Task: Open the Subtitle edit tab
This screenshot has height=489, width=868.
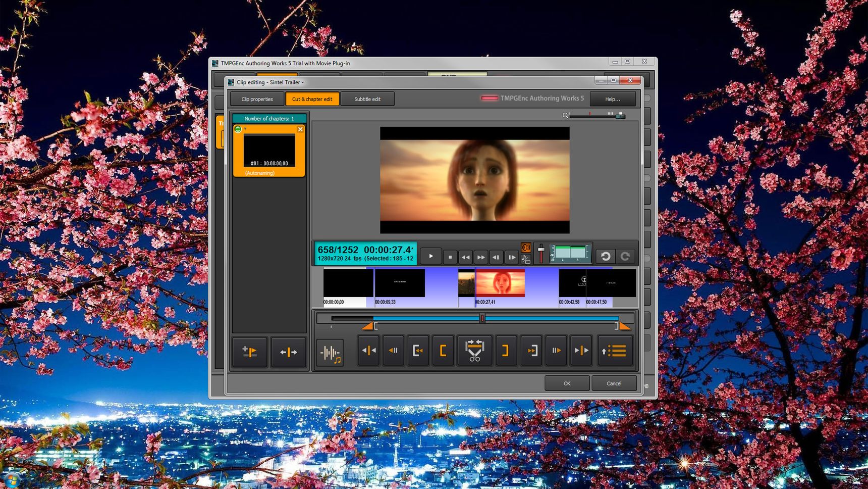Action: [367, 99]
